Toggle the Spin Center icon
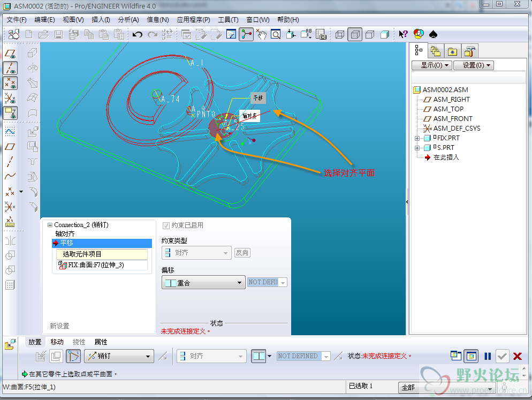The height and width of the screenshot is (400, 532). tap(246, 34)
